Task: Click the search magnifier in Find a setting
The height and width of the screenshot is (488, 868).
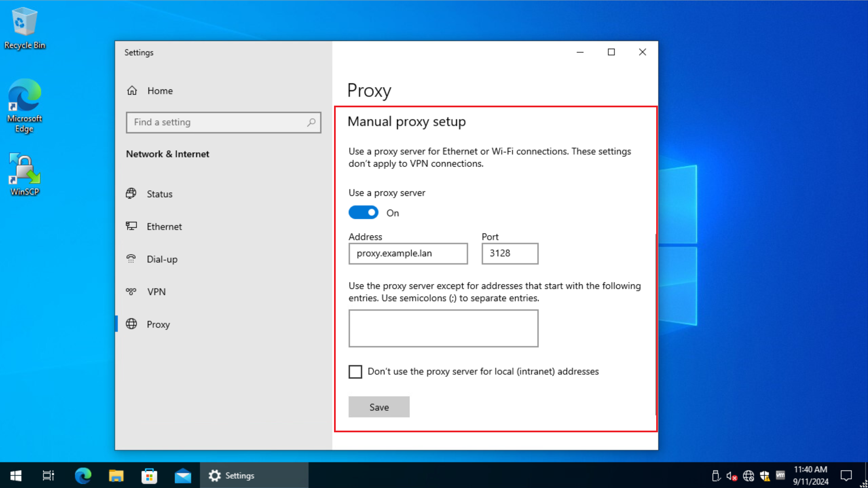Action: [311, 122]
